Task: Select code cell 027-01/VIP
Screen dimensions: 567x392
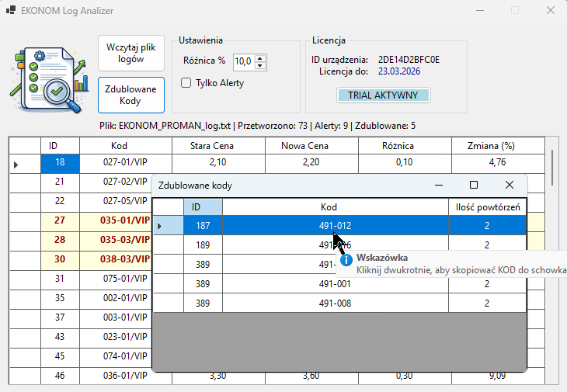Action: tap(126, 164)
